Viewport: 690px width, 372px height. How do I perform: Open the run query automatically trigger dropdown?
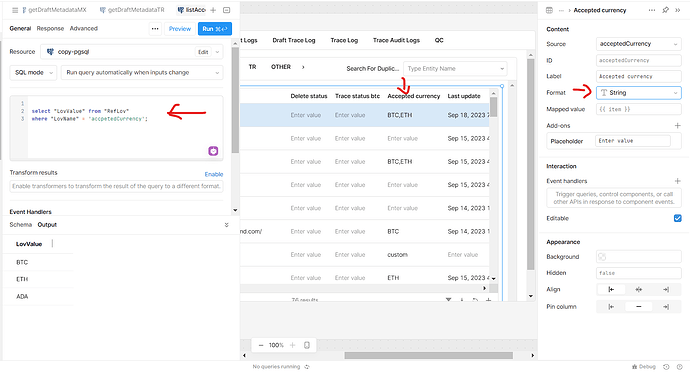point(142,73)
